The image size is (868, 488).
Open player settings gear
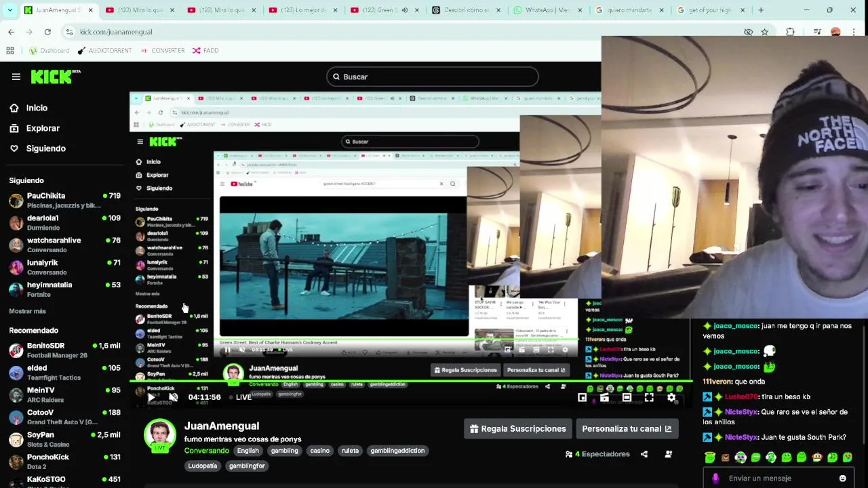671,398
